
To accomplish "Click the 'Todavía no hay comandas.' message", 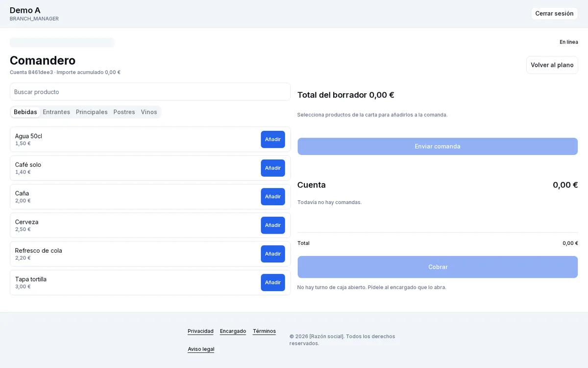I will tap(329, 202).
